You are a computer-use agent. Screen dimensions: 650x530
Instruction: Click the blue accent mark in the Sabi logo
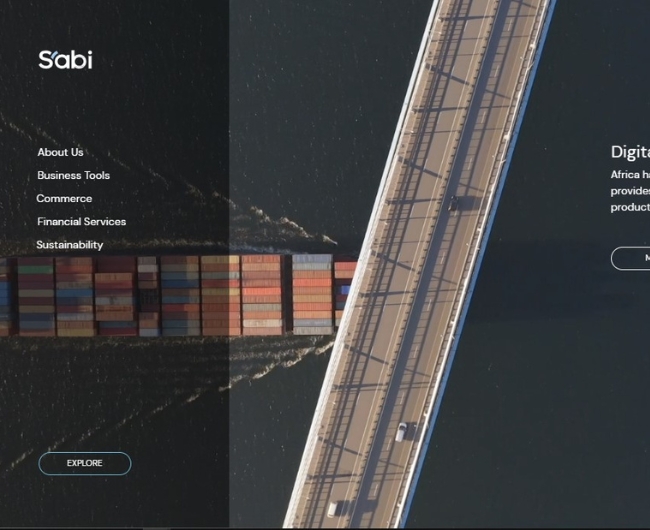click(55, 53)
